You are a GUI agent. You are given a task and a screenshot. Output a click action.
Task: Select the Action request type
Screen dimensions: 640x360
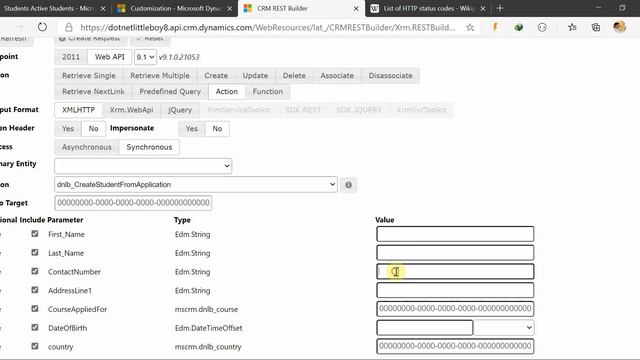(227, 91)
